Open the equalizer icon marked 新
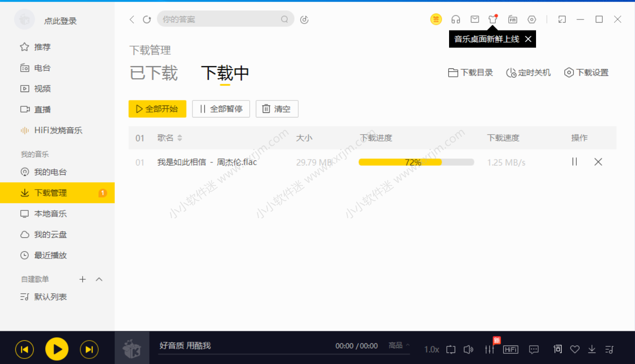The image size is (635, 364). click(490, 350)
